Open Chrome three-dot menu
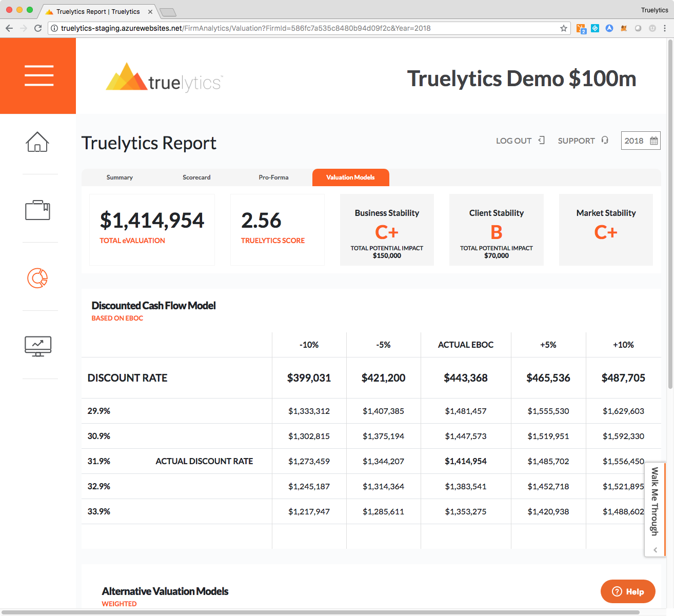 pos(665,28)
